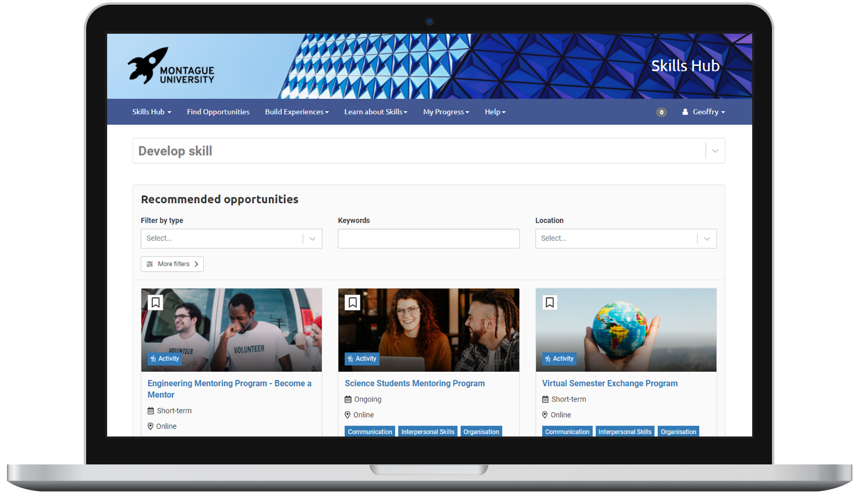Image resolution: width=857 pixels, height=504 pixels.
Task: Bookmark the Science Students Mentoring Program
Action: [353, 303]
